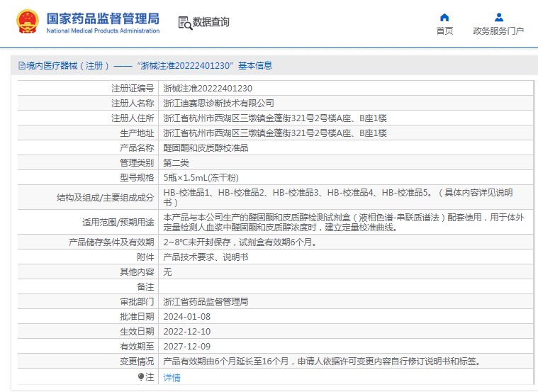Click the 首页 home icon
This screenshot has width=538, height=392.
pyautogui.click(x=444, y=17)
